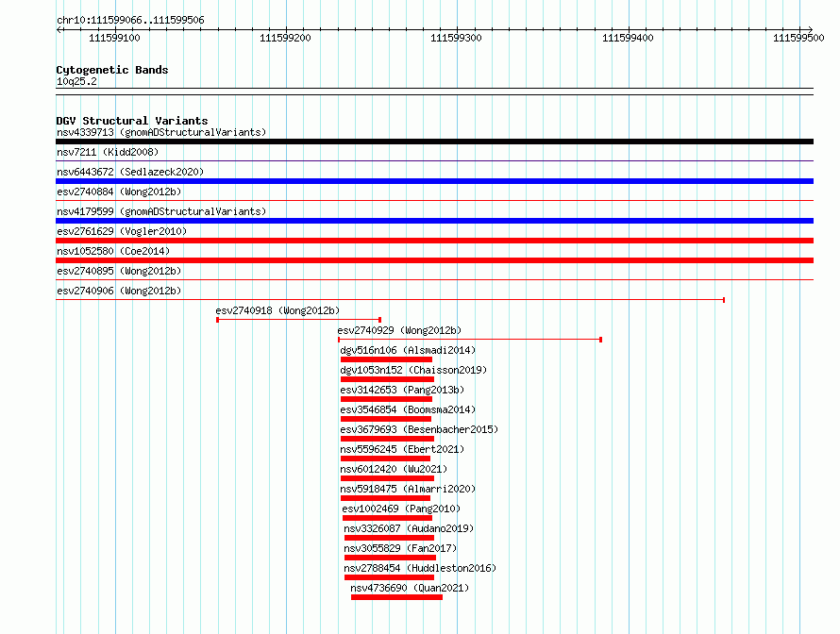The height and width of the screenshot is (634, 840).
Task: Click ruler position 111599500
Action: (798, 38)
